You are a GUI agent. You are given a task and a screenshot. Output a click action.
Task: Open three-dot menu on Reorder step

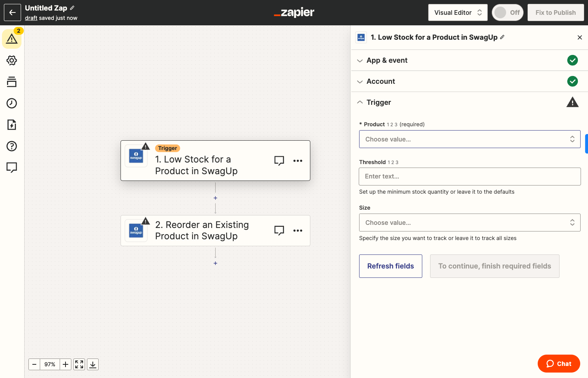[x=298, y=230]
